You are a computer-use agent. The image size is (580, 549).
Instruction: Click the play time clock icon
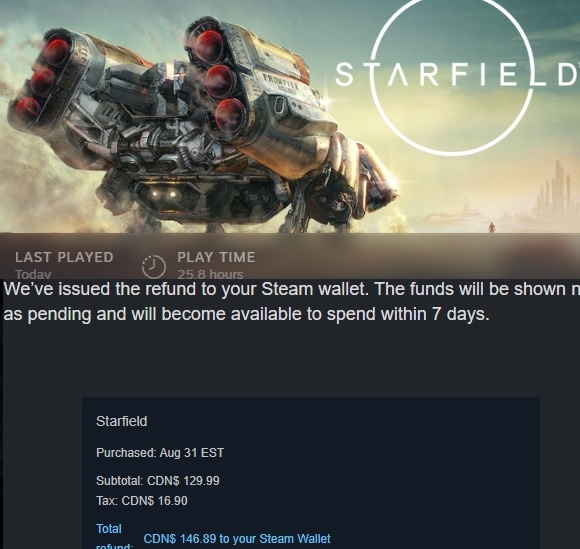[x=154, y=266]
